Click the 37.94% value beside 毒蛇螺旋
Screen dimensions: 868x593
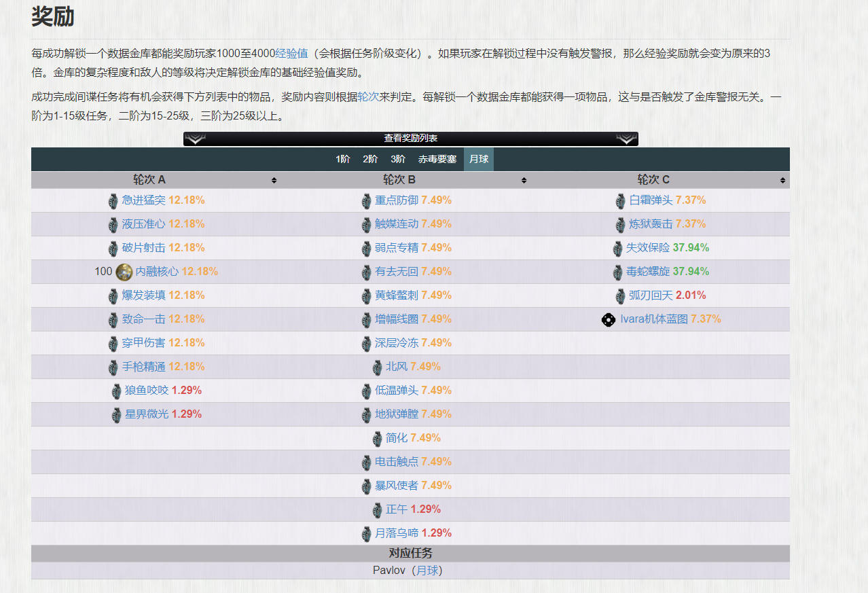(691, 272)
